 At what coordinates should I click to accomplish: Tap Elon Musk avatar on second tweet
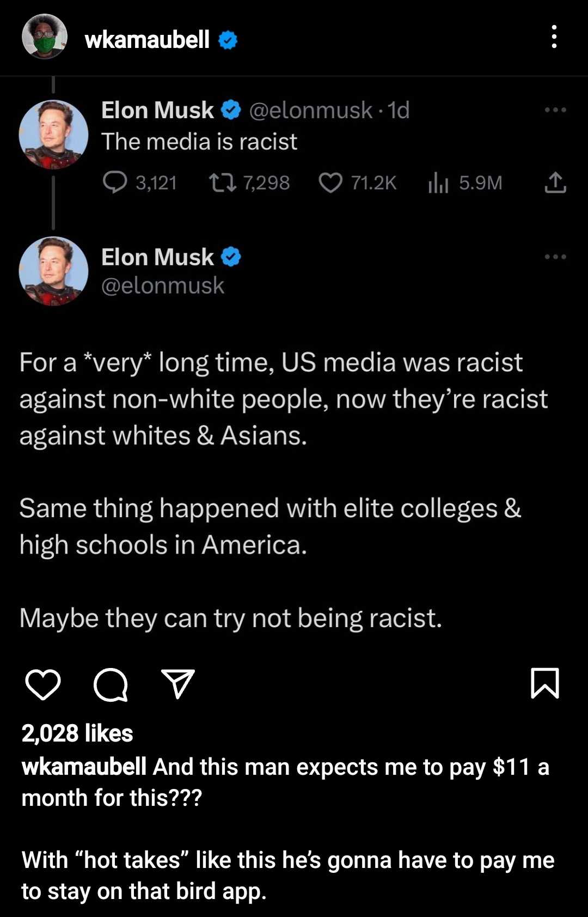(x=53, y=271)
